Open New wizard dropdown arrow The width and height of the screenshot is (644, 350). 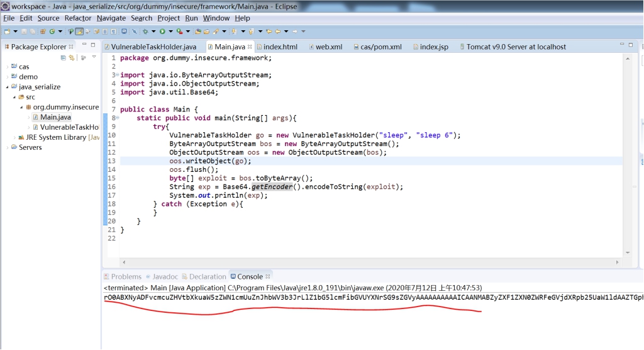tap(15, 31)
